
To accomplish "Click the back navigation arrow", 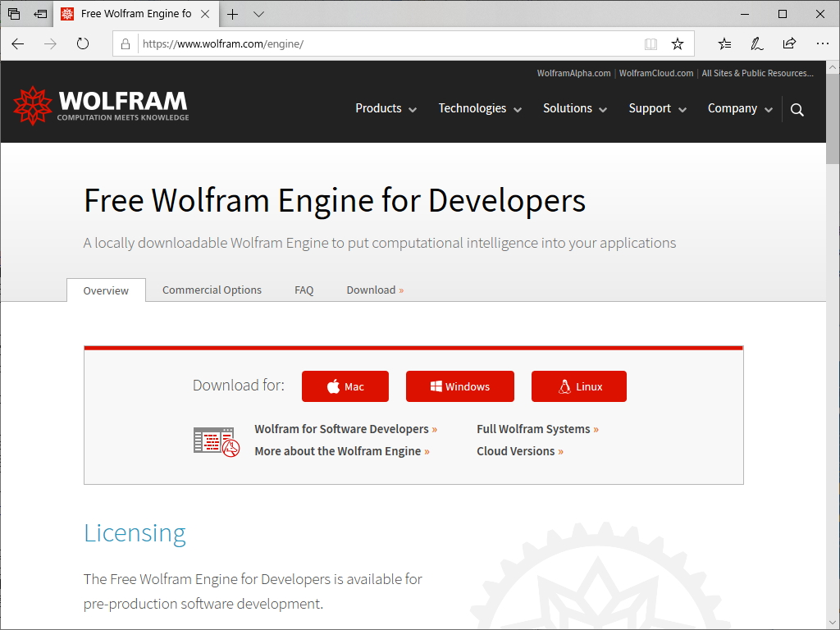I will (17, 43).
